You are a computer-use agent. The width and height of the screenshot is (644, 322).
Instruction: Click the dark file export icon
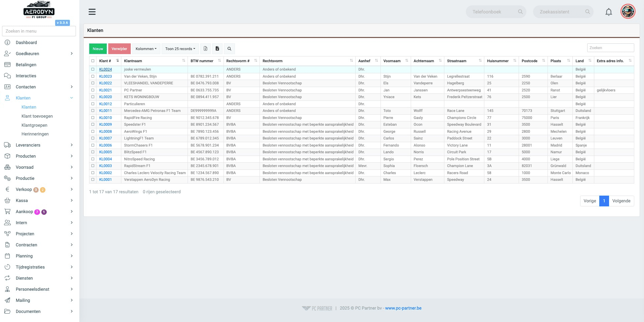(217, 49)
